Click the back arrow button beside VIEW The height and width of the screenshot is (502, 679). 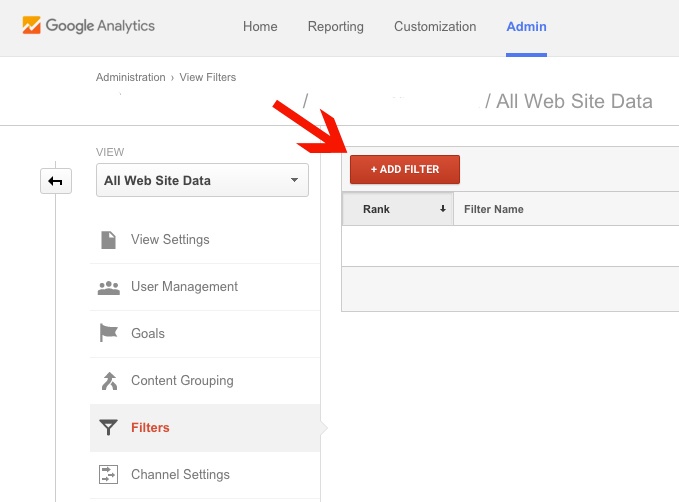click(56, 181)
